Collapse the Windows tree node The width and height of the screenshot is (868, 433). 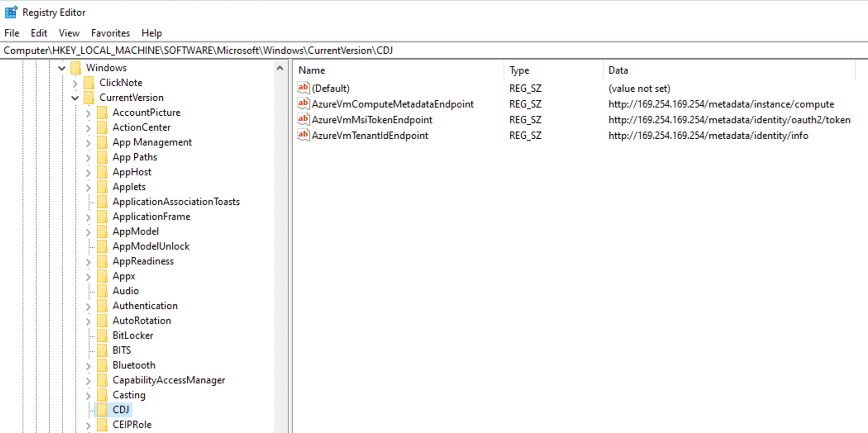point(62,68)
